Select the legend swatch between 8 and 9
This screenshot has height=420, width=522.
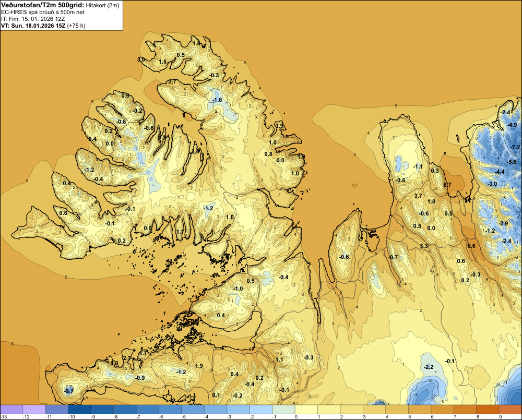(x=488, y=410)
